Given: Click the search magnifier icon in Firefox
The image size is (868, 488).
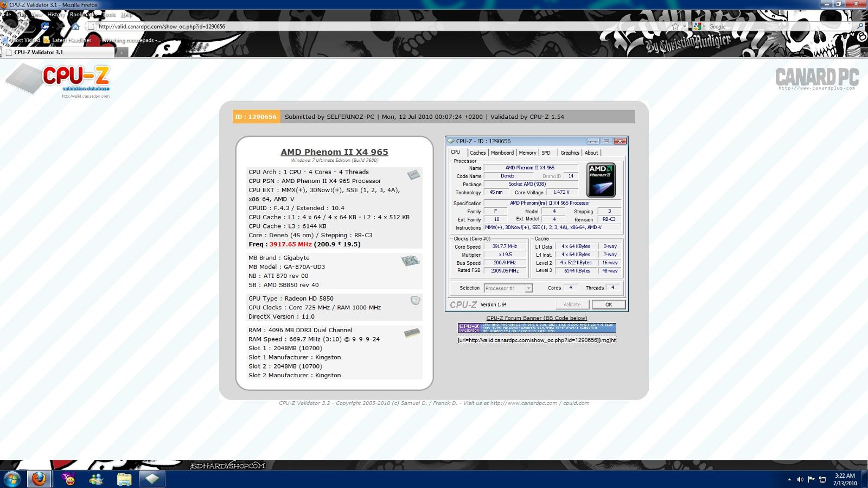Looking at the screenshot, I should click(860, 26).
